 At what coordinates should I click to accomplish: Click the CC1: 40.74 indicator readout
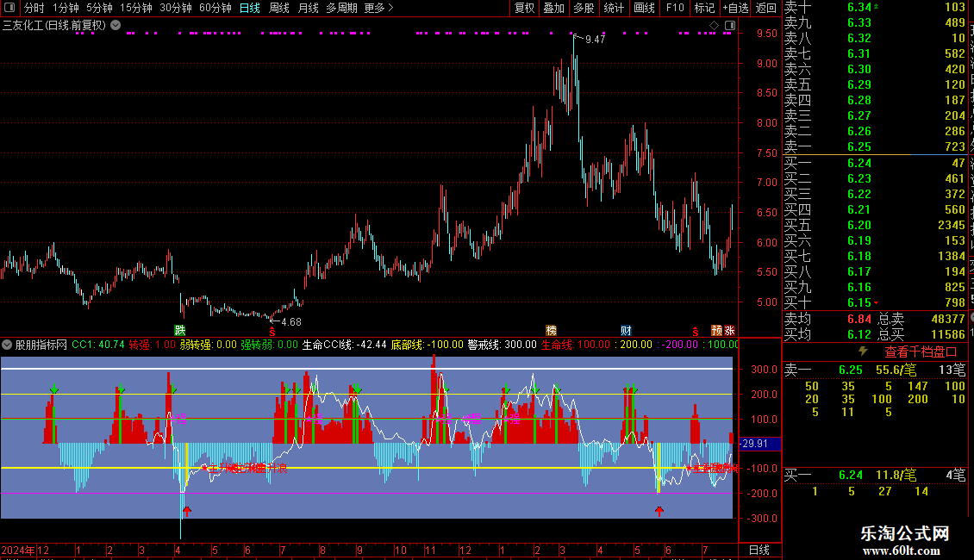coord(98,344)
